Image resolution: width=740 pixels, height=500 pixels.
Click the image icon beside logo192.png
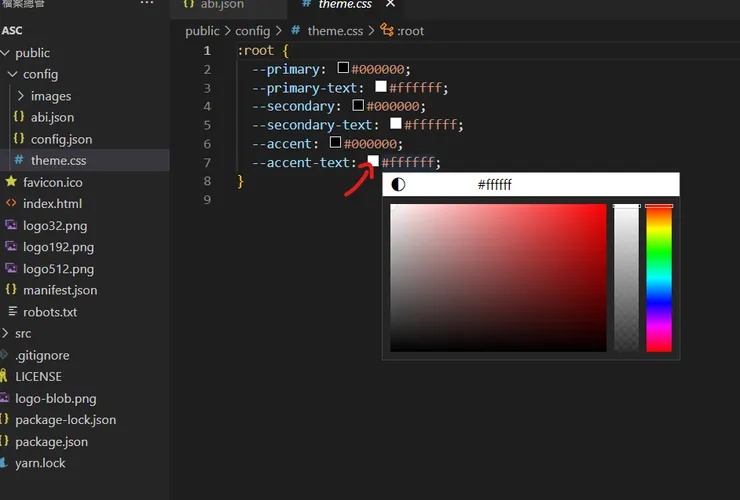click(11, 246)
